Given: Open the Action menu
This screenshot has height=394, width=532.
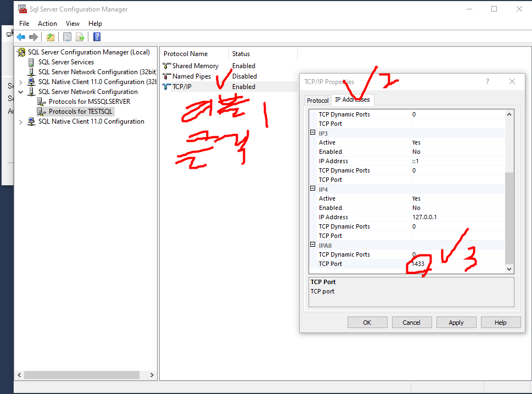Looking at the screenshot, I should click(47, 24).
